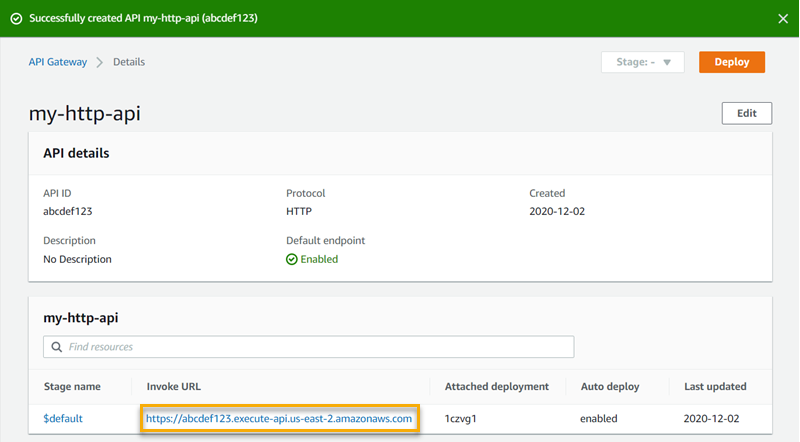Click the Last updated column header
800x442 pixels.
(715, 386)
